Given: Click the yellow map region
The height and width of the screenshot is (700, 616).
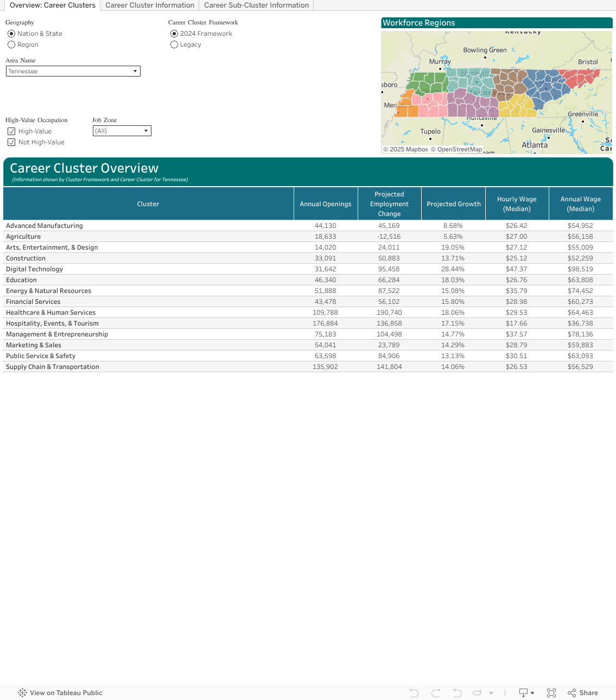Looking at the screenshot, I should point(517,107).
